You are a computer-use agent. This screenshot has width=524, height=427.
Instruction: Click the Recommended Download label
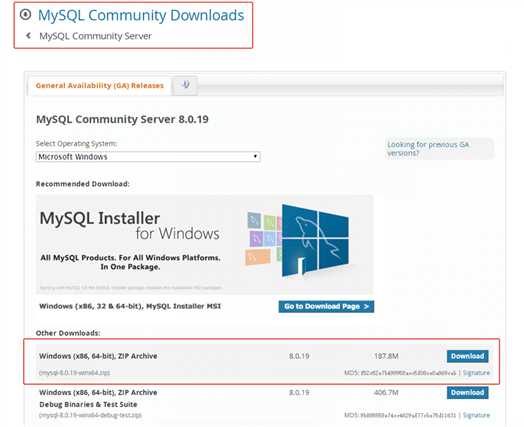[83, 184]
